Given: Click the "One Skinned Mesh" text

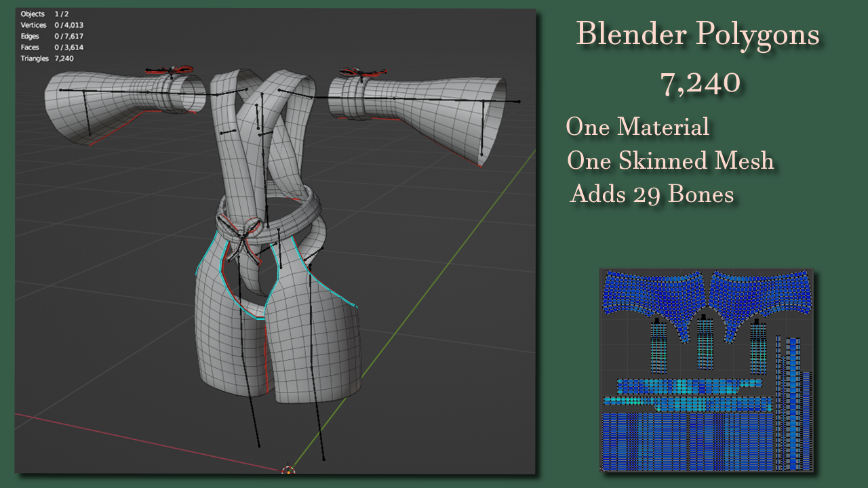Looking at the screenshot, I should point(670,161).
